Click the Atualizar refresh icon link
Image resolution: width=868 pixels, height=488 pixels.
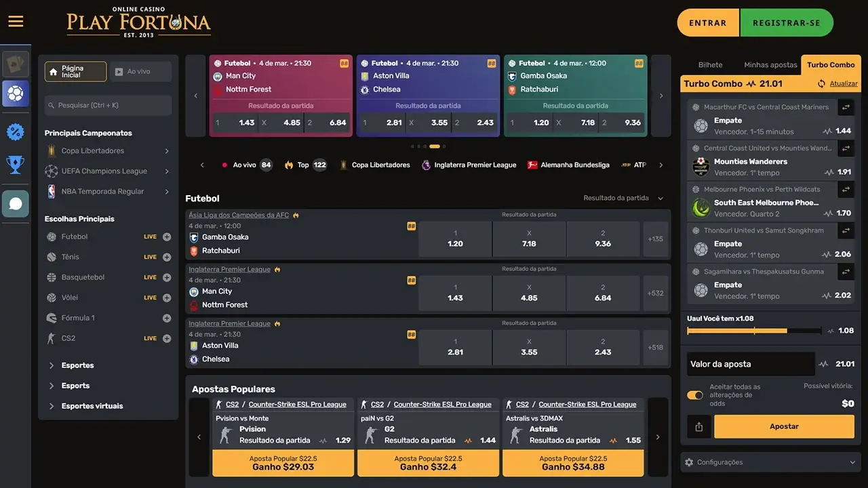(837, 84)
